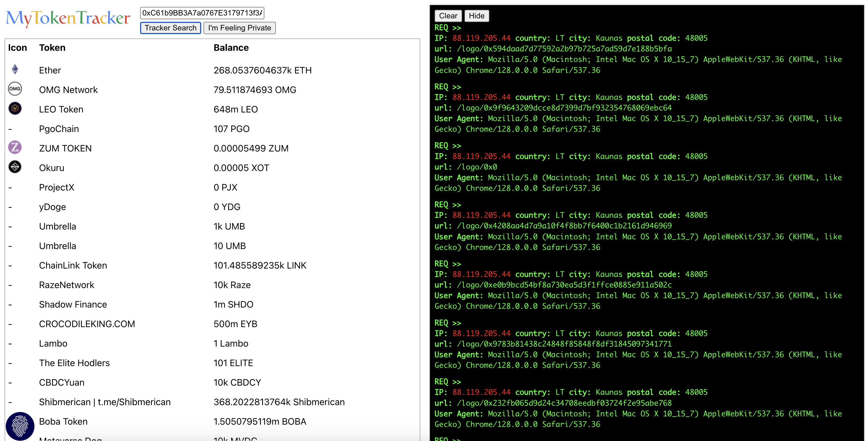Focus the wallet address input field
The width and height of the screenshot is (868, 441).
[x=202, y=13]
